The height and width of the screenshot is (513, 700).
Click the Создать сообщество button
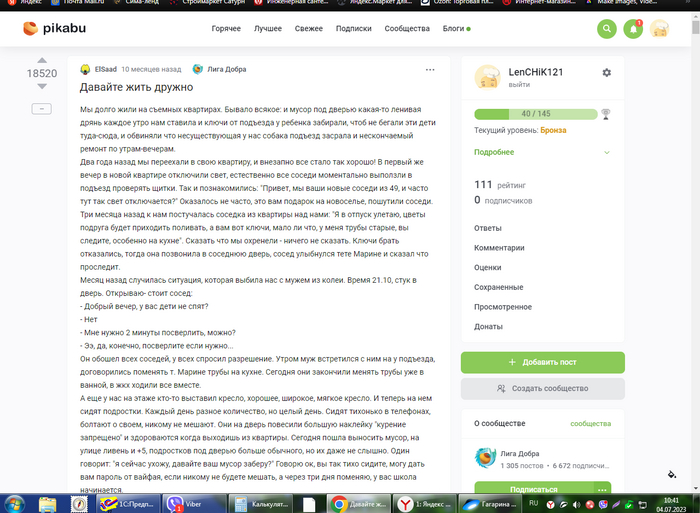543,388
